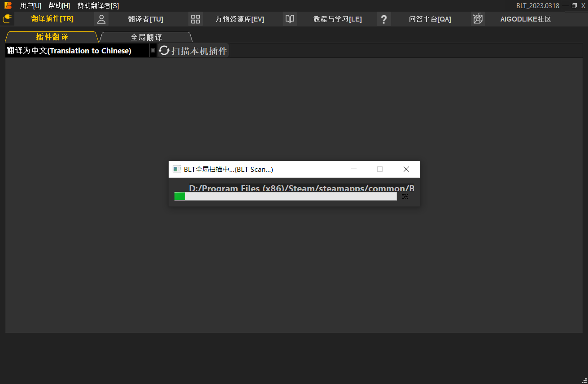This screenshot has height=384, width=588.
Task: Click the 5% progress label
Action: 405,196
